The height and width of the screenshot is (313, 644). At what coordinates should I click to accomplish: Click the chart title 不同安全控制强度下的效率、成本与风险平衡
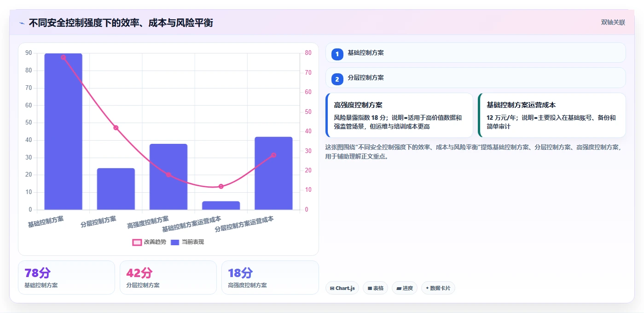click(121, 23)
